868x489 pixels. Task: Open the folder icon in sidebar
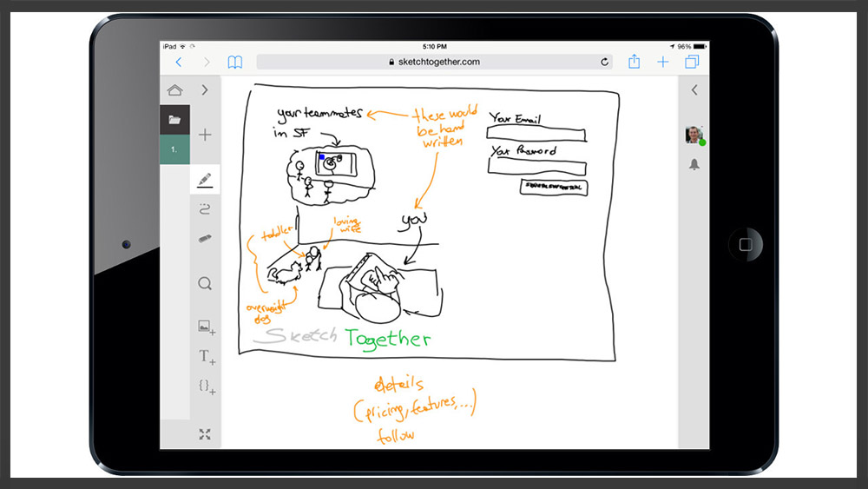pos(174,120)
